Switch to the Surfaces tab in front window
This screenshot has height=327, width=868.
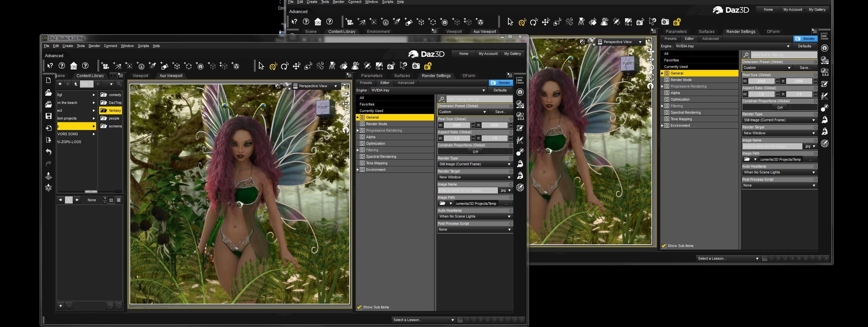402,75
